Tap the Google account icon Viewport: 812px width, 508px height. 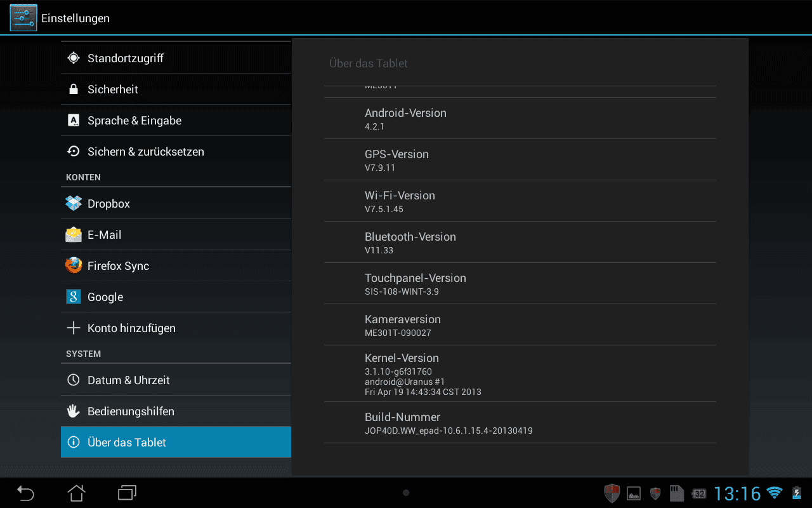74,297
